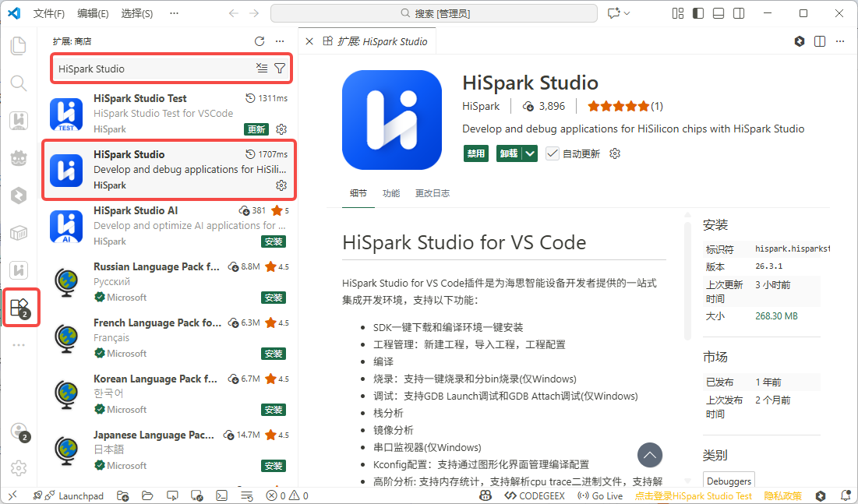Screen dimensions: 858x504
Task: Start Go Live server
Action: (x=600, y=495)
